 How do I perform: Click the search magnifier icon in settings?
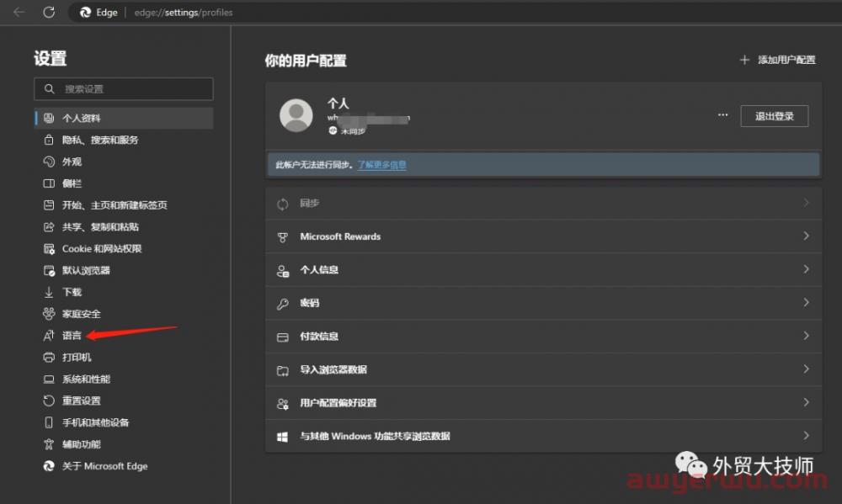click(x=50, y=88)
